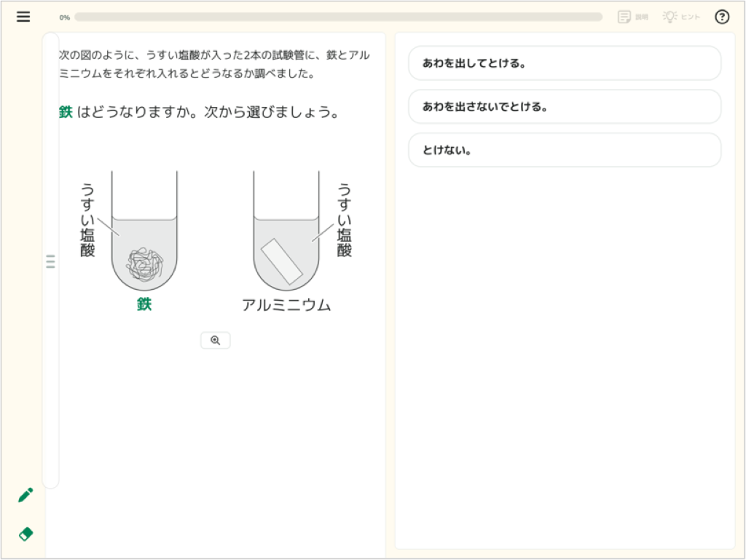The height and width of the screenshot is (560, 746).
Task: Select the pencil drawing tool
Action: 25,495
